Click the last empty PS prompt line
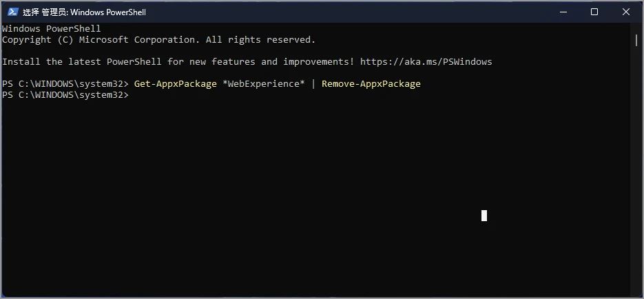This screenshot has height=299, width=644. [65, 95]
